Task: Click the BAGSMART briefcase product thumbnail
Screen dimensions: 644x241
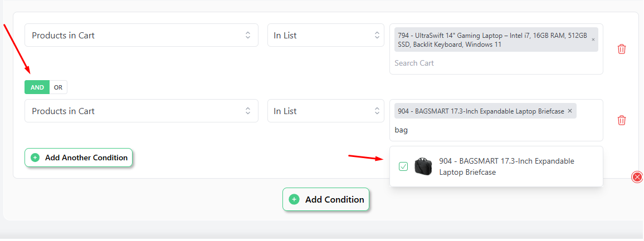Action: pyautogui.click(x=423, y=166)
